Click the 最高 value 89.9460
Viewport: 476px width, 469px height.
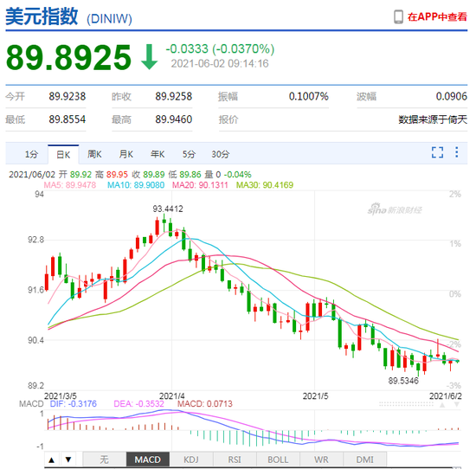pyautogui.click(x=174, y=119)
